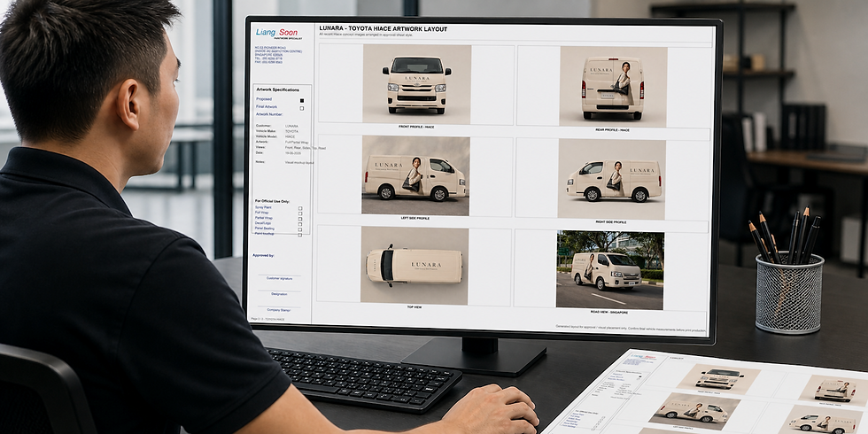Click the 'ROAD VIEW - SINGAPORE' caption
The height and width of the screenshot is (434, 868).
[x=609, y=312]
